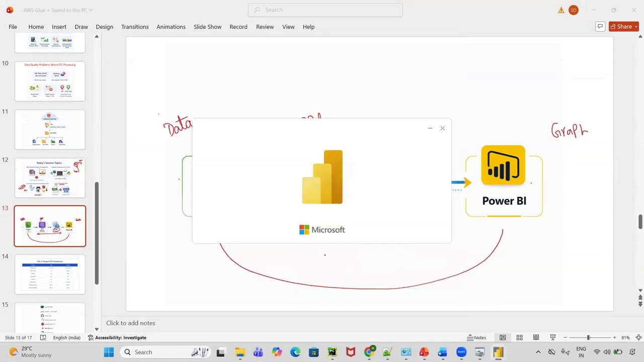This screenshot has width=644, height=362.
Task: Open Microsoft Edge from taskbar
Action: [x=295, y=352]
